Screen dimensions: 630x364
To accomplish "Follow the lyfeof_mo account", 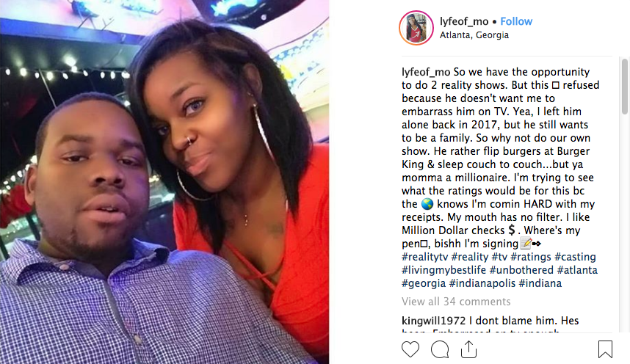I will pos(516,21).
